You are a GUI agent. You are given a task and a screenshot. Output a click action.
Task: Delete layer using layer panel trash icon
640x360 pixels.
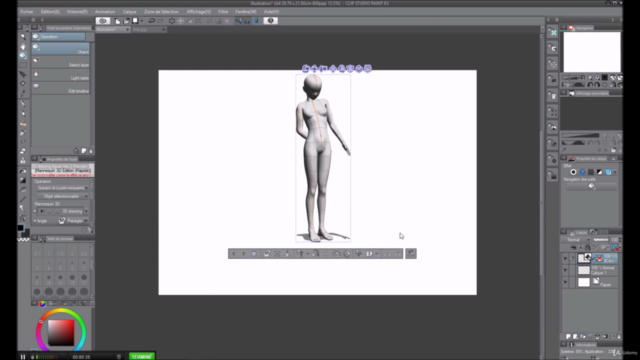pyautogui.click(x=619, y=337)
